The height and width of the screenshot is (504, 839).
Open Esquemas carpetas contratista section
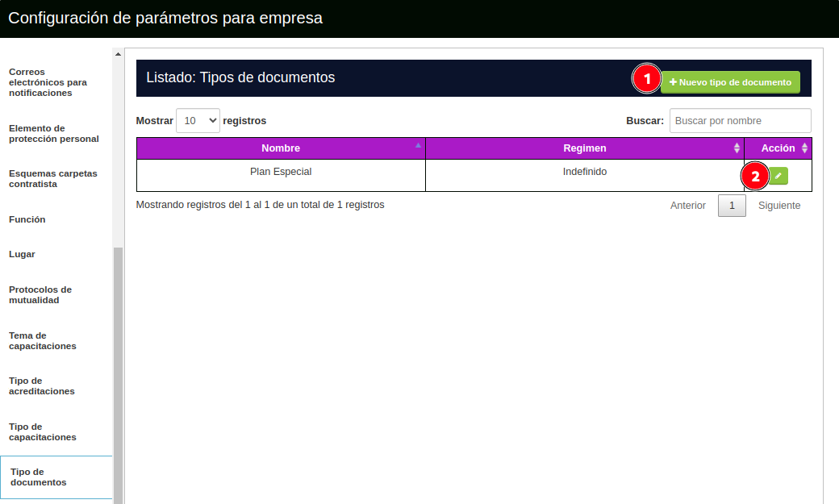click(53, 179)
